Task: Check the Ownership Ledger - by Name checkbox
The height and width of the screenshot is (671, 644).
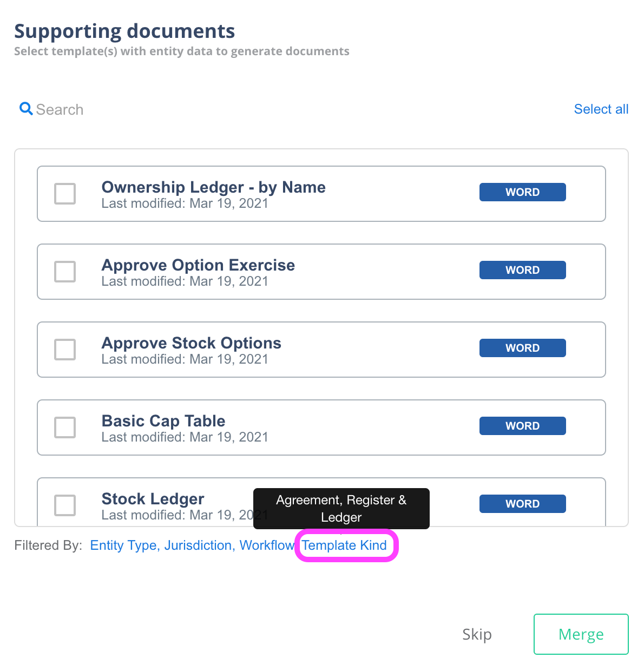Action: (x=65, y=194)
